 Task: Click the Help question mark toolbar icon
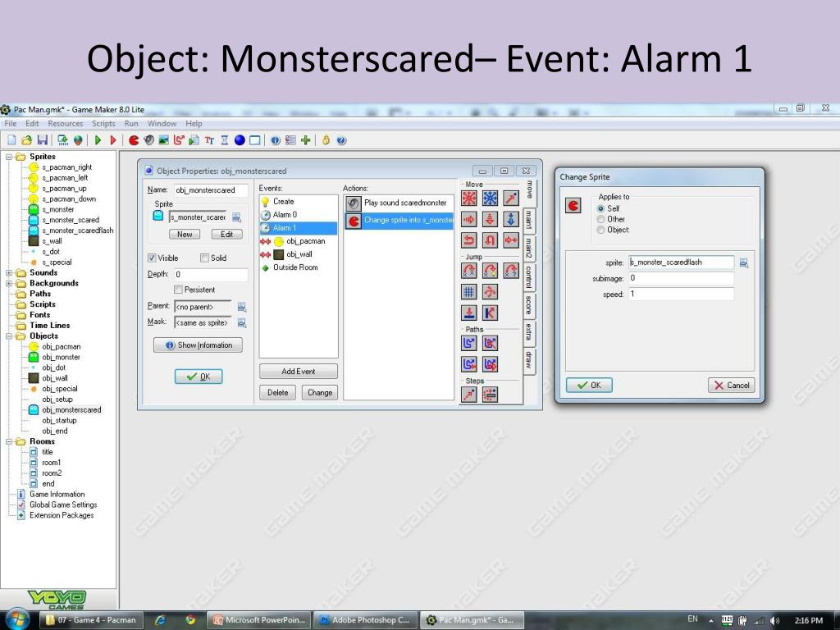coord(341,140)
